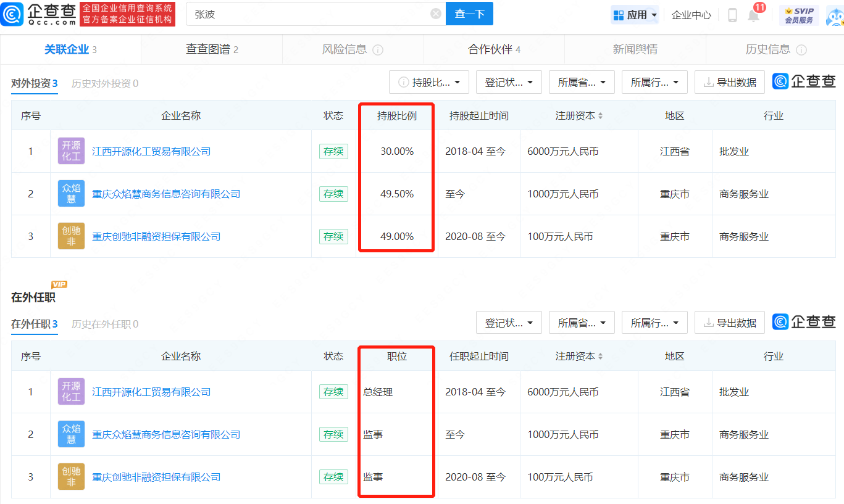Open 所属省... filter in 在外任职 section
844x504 pixels.
point(582,323)
